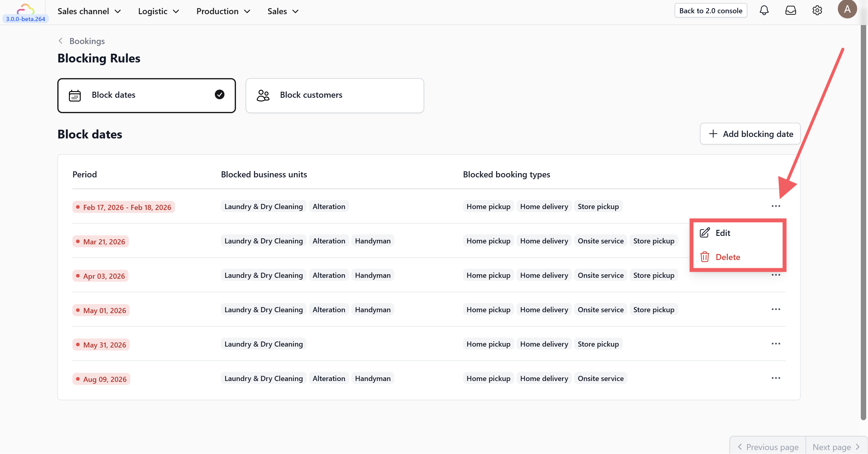
Task: Open the notifications bell icon
Action: pyautogui.click(x=764, y=11)
